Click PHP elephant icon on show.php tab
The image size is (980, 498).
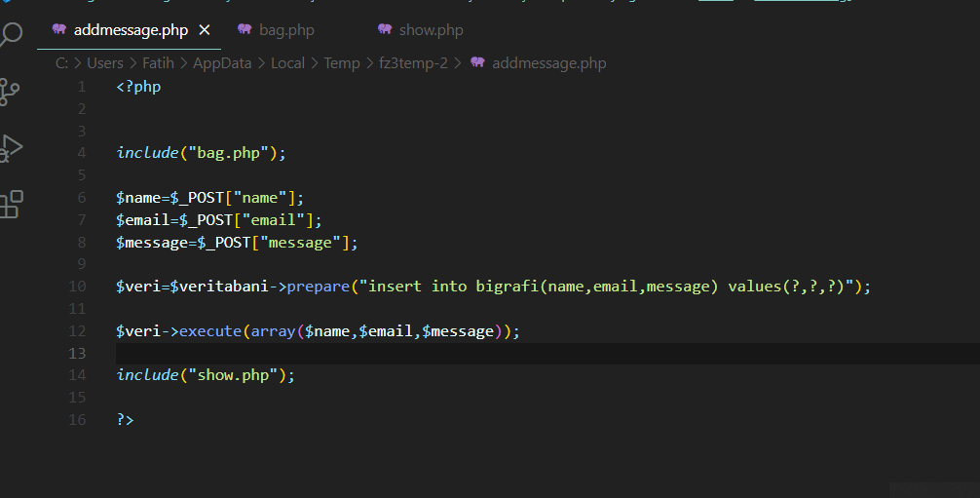(x=385, y=29)
